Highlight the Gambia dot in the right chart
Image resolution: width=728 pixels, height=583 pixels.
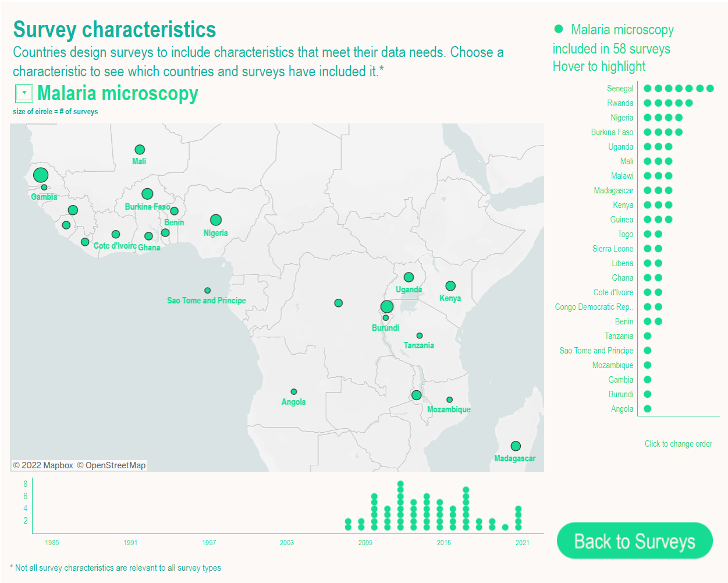(647, 379)
